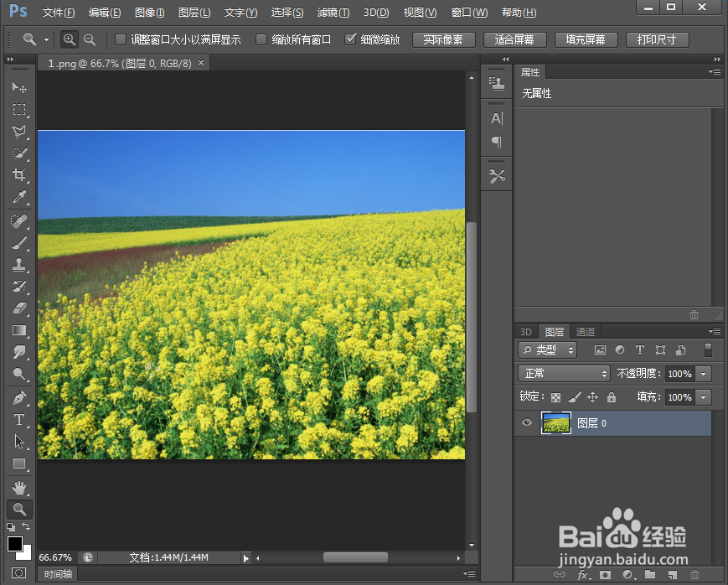This screenshot has height=585, width=728.
Task: Open the Character panel icon
Action: point(496,118)
